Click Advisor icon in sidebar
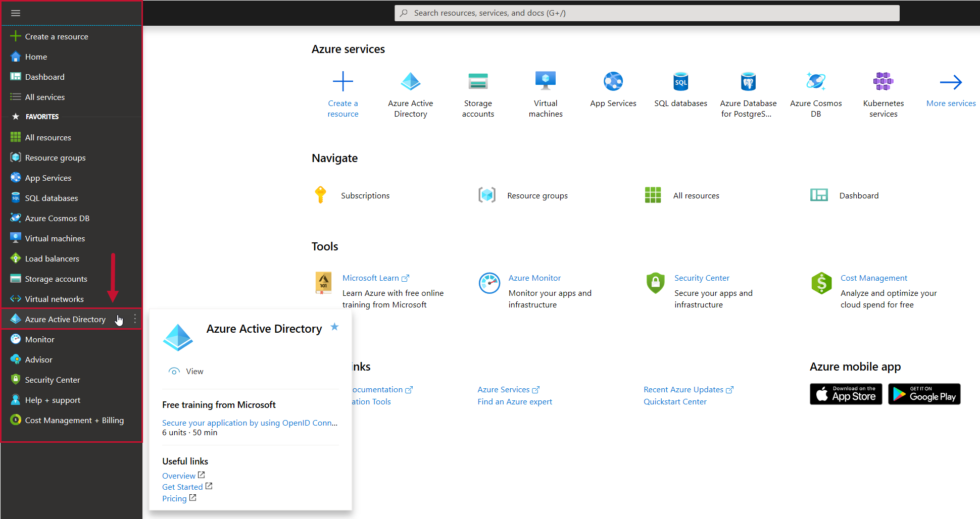Image resolution: width=980 pixels, height=519 pixels. (x=16, y=359)
